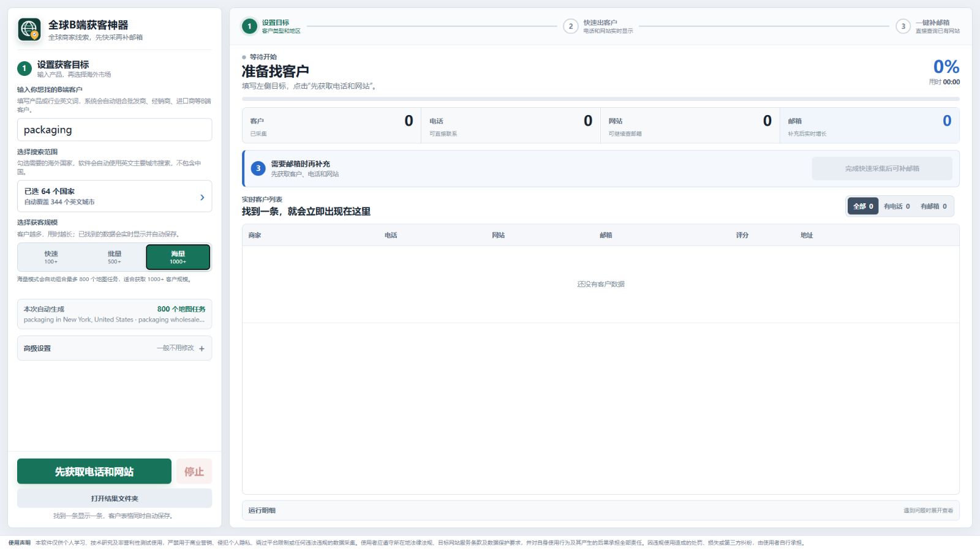Open the 已选 64 个国家 country selector
Viewport: 980px width, 551px height.
[x=115, y=197]
